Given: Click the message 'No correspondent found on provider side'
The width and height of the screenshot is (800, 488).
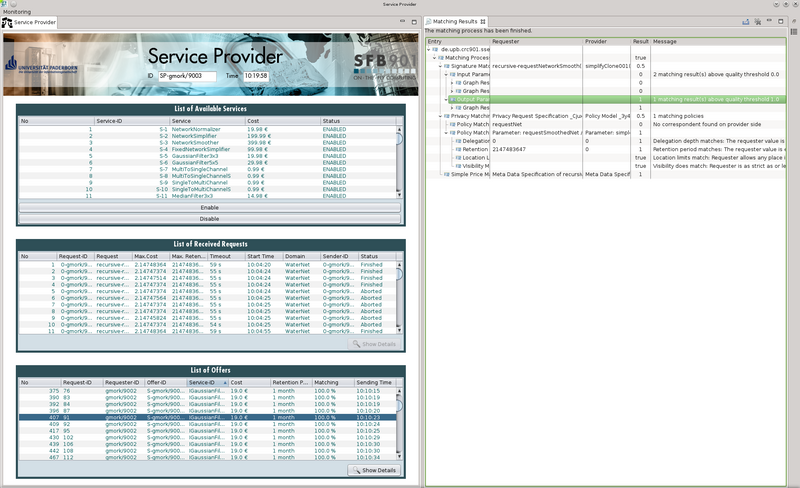Looking at the screenshot, I should (x=707, y=125).
